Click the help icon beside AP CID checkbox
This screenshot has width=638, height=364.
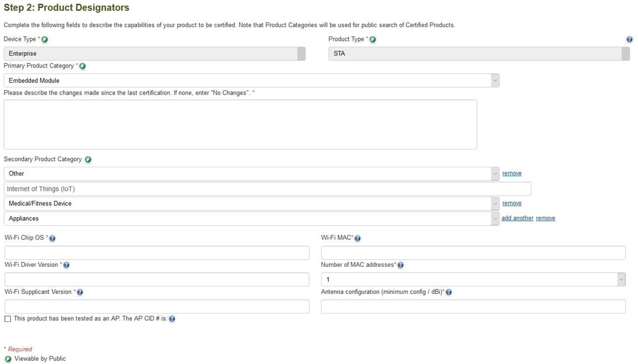point(172,319)
